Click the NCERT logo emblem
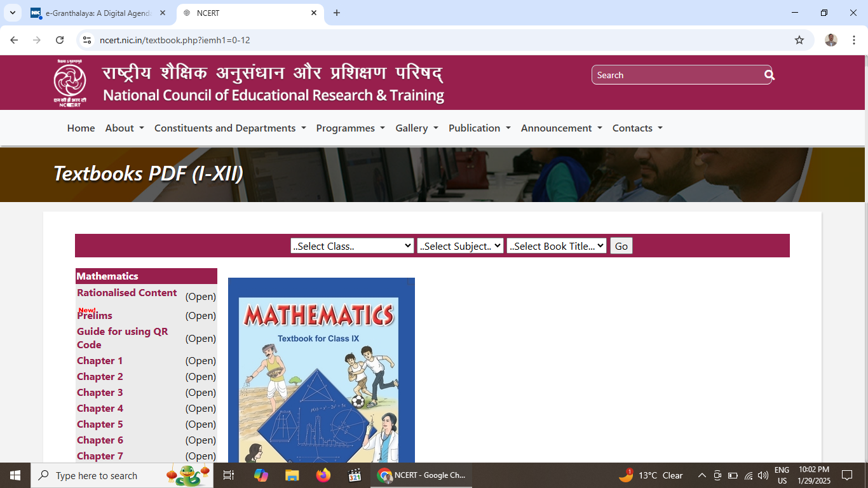The width and height of the screenshot is (868, 488). pos(70,83)
